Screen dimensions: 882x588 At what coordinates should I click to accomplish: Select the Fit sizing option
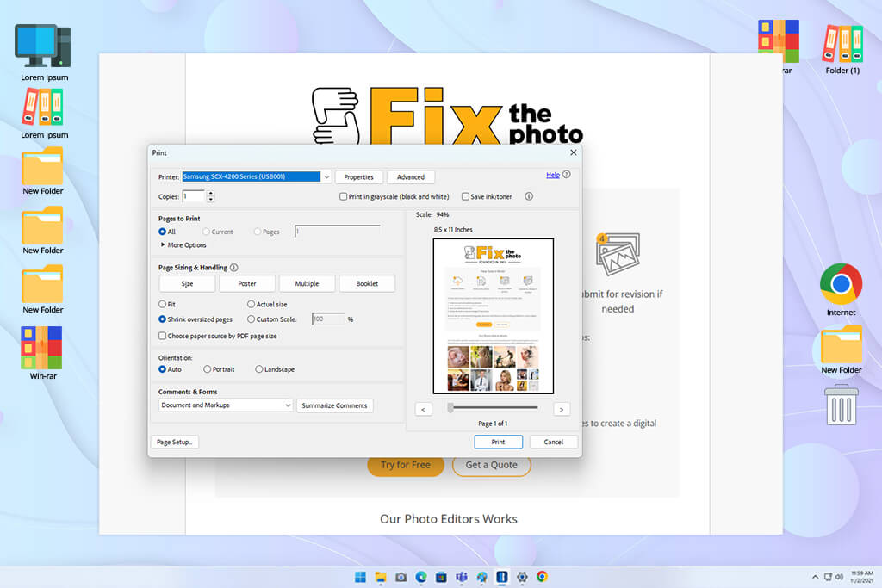point(162,304)
